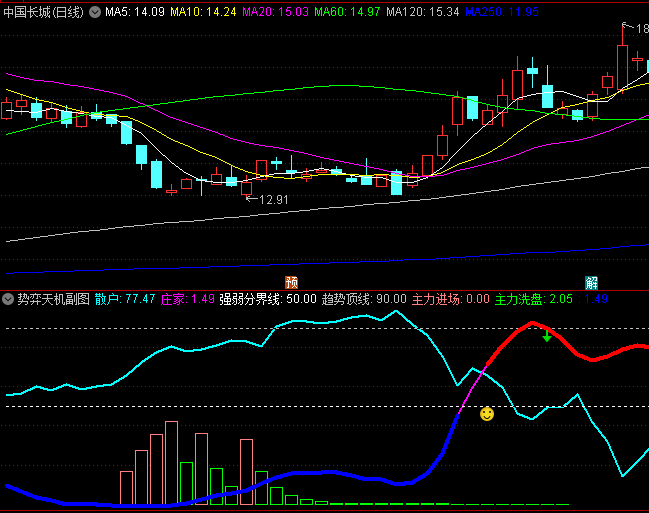
Task: Click the 强弱分界线: 50.00 label
Action: (268, 299)
